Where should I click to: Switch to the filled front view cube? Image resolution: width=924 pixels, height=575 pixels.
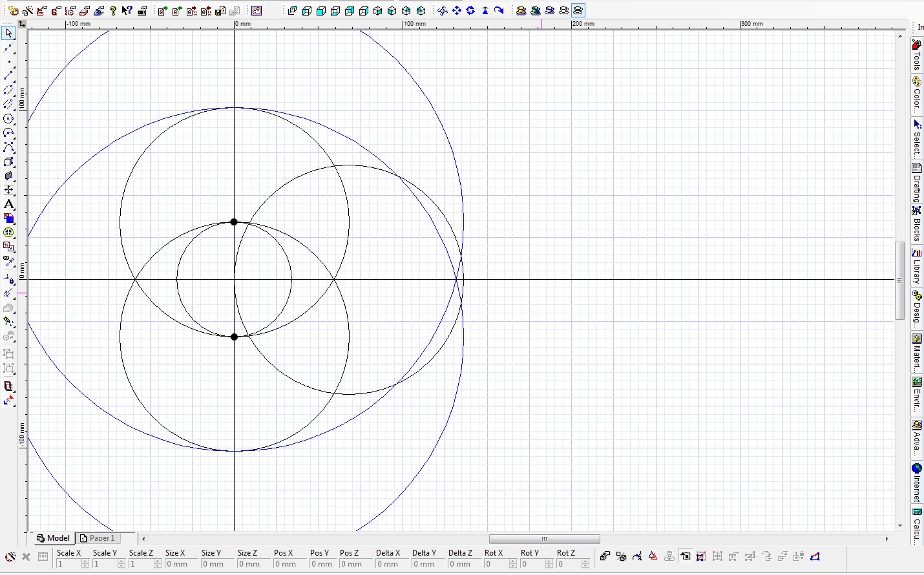pos(321,10)
